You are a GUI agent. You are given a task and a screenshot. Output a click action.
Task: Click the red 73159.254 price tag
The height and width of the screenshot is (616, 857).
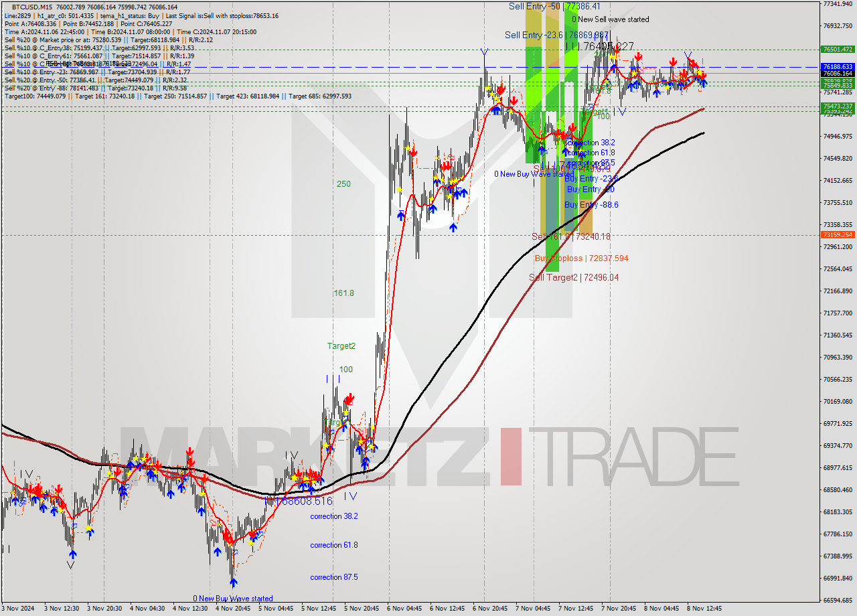(837, 234)
